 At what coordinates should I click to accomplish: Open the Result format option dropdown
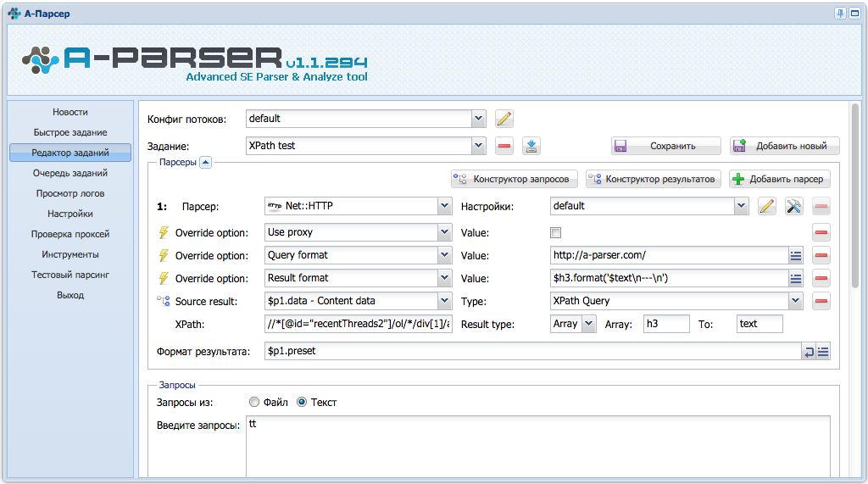(x=444, y=278)
